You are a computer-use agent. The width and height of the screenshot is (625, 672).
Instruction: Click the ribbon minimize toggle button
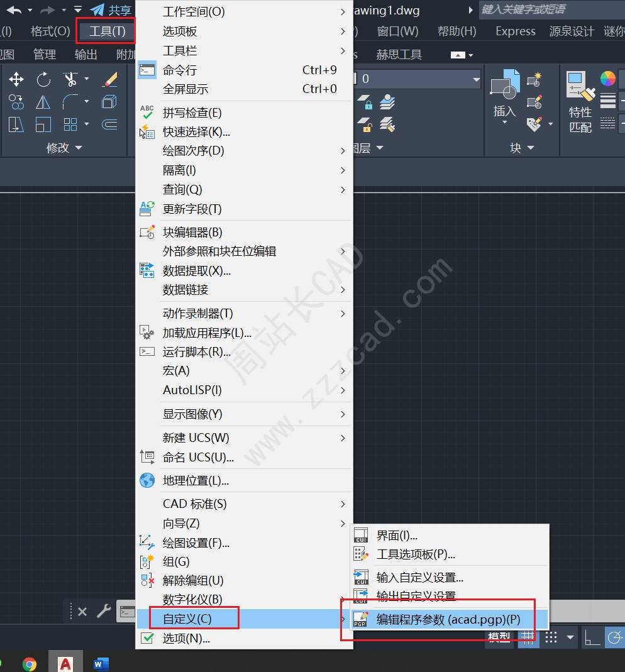pyautogui.click(x=458, y=55)
